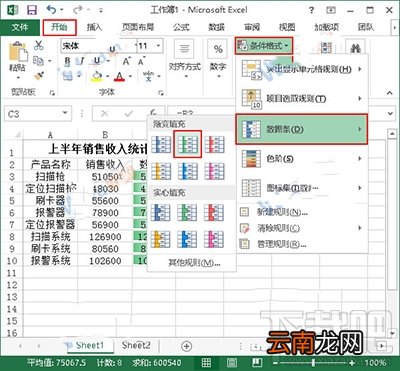Open the Conditional Formatting dropdown

264,46
